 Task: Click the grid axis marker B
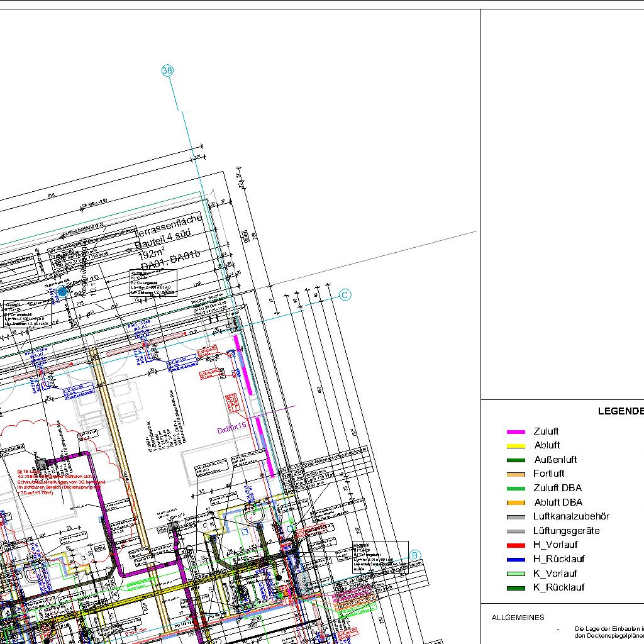tap(414, 555)
